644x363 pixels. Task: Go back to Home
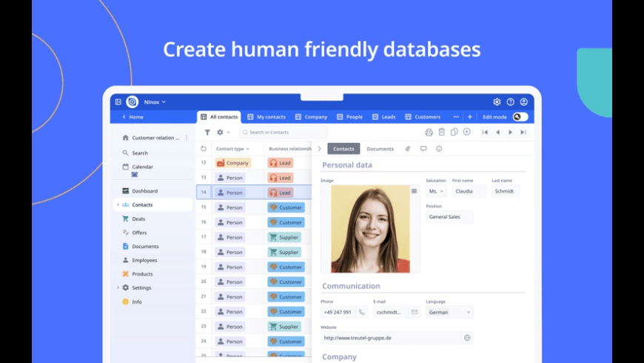point(133,117)
